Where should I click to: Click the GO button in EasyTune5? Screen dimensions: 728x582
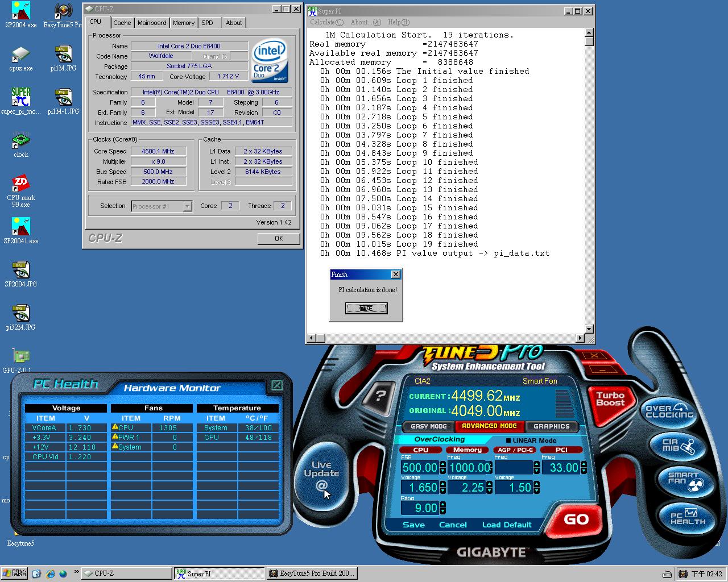click(x=576, y=519)
